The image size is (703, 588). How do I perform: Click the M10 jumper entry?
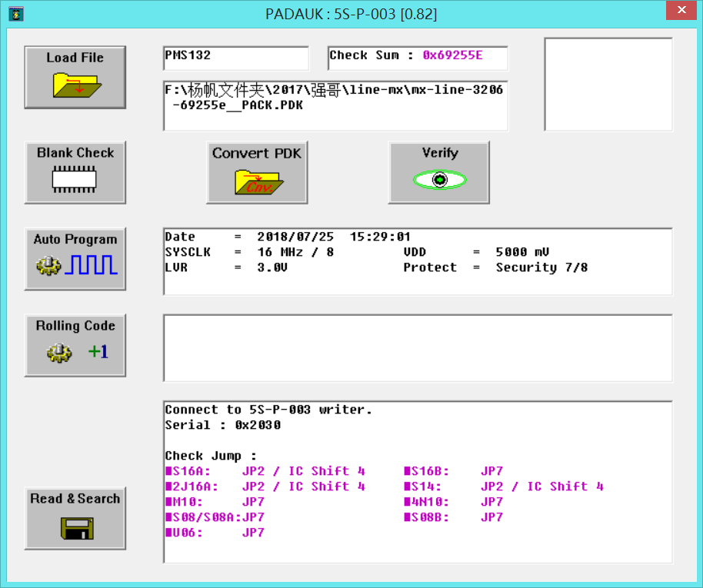pos(215,502)
